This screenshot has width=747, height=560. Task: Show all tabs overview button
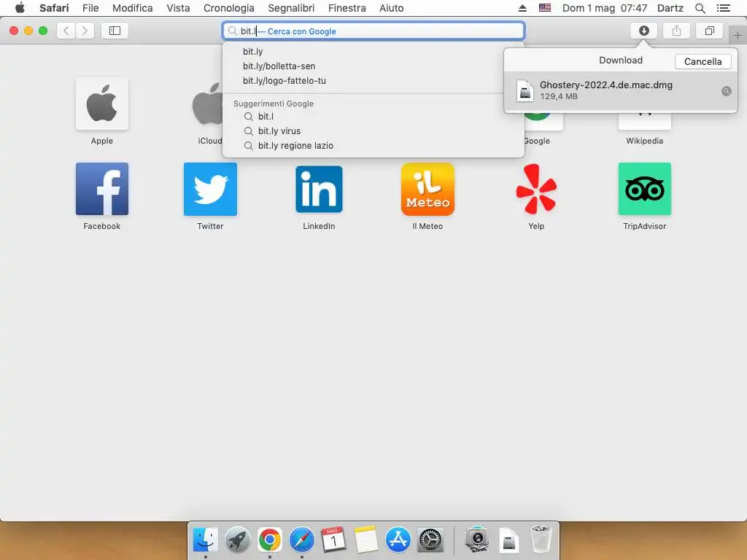pyautogui.click(x=709, y=31)
